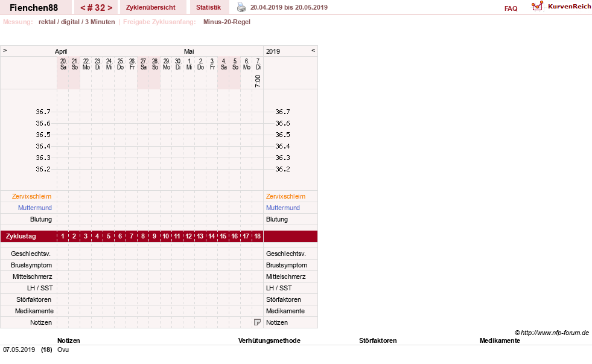The height and width of the screenshot is (364, 592).
Task: Click the 2019 year header
Action: [x=273, y=51]
